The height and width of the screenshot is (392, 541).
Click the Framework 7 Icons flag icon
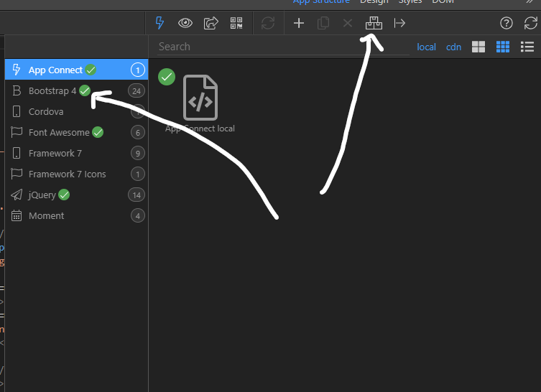[17, 174]
